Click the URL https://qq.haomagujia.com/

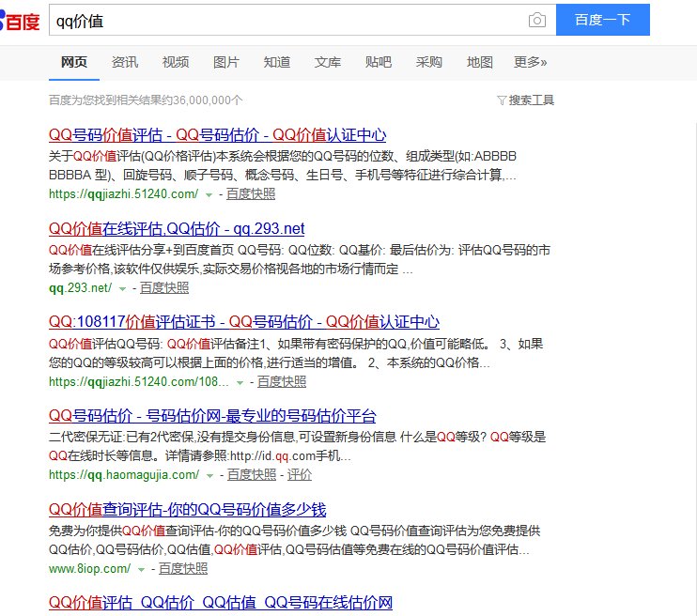tap(124, 474)
